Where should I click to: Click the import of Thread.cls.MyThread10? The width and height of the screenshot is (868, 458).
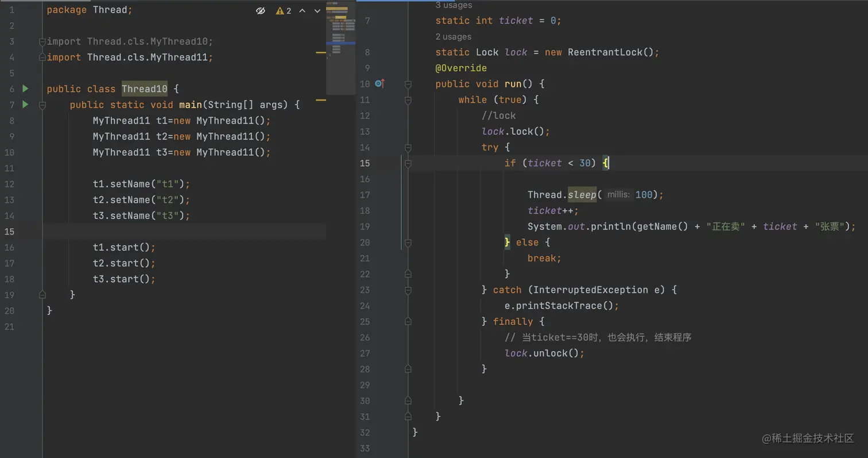[130, 41]
